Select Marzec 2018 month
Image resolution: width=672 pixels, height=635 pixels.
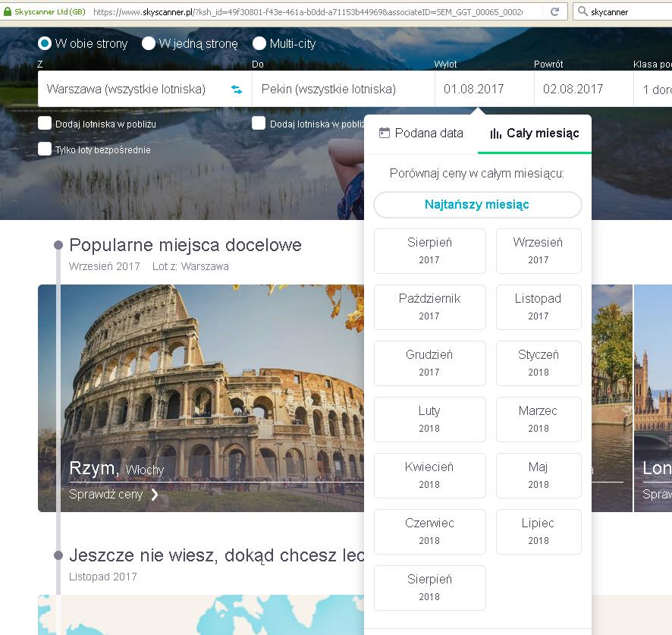tap(539, 420)
